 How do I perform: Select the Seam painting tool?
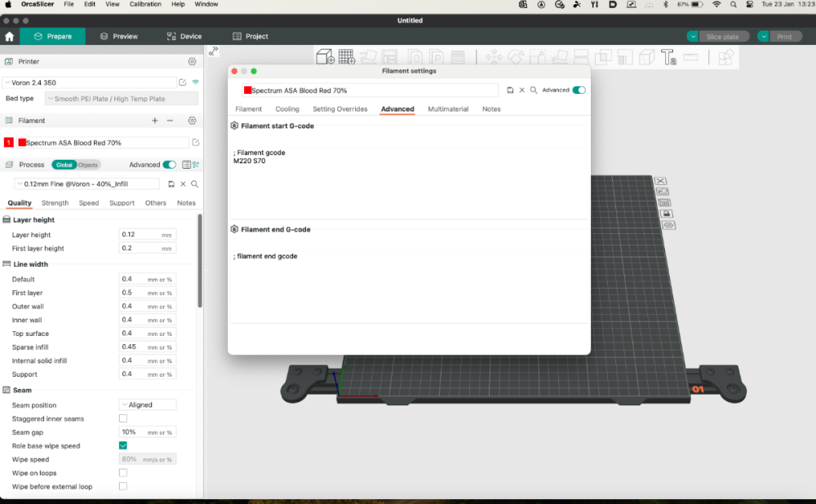pyautogui.click(x=646, y=57)
